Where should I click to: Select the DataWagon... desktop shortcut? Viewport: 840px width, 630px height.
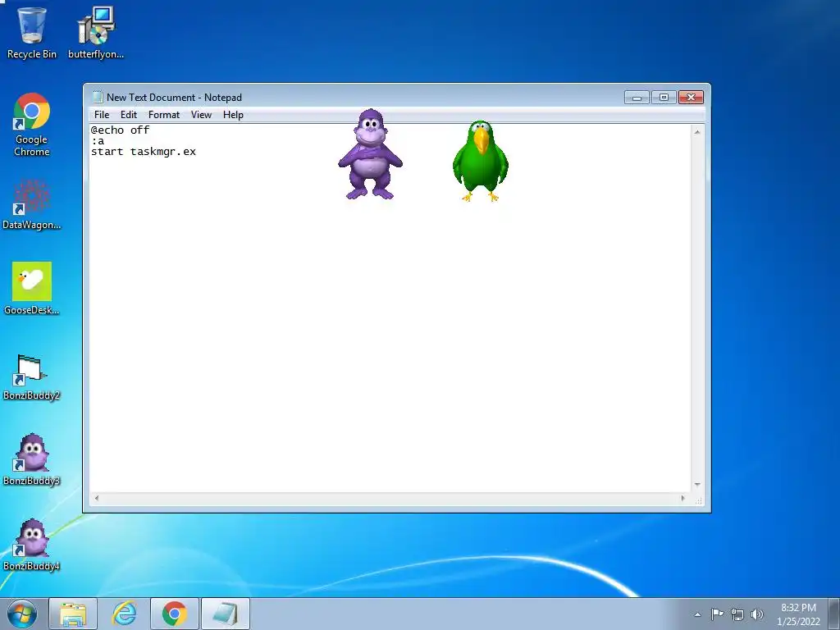pyautogui.click(x=32, y=204)
